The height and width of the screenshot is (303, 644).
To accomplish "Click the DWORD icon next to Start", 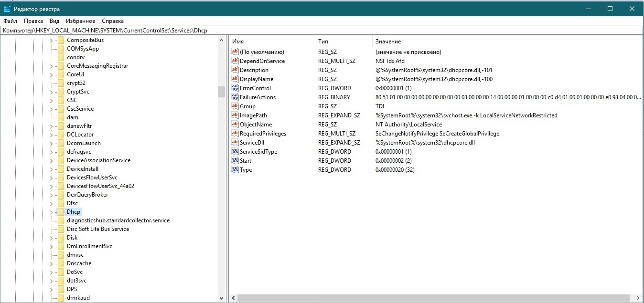I will point(235,161).
